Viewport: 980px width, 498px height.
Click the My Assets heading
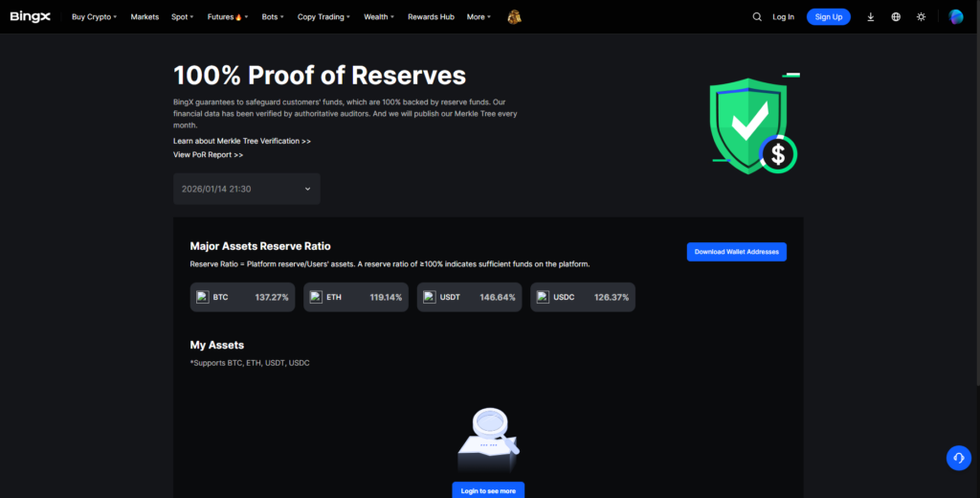pos(217,345)
